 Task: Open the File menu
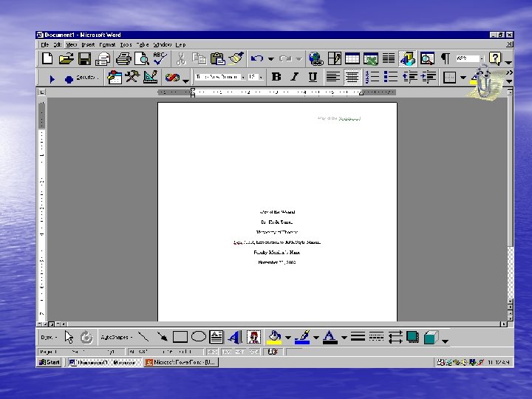coord(44,44)
